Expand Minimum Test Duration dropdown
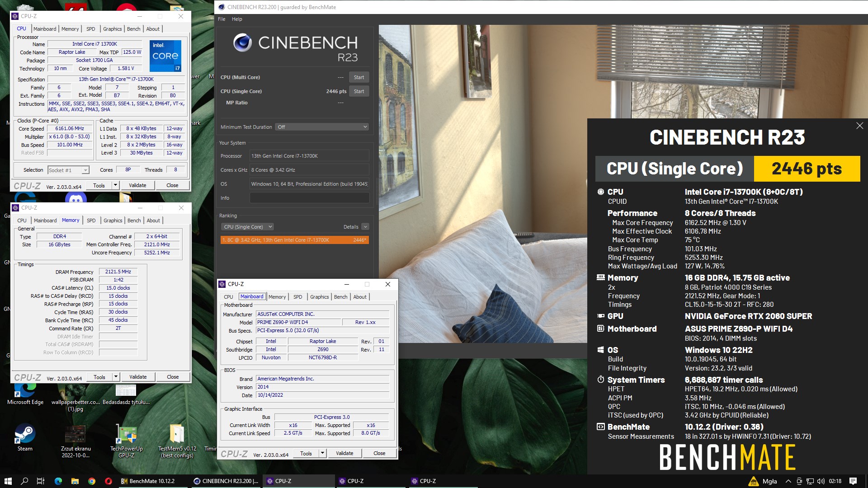 pyautogui.click(x=321, y=127)
